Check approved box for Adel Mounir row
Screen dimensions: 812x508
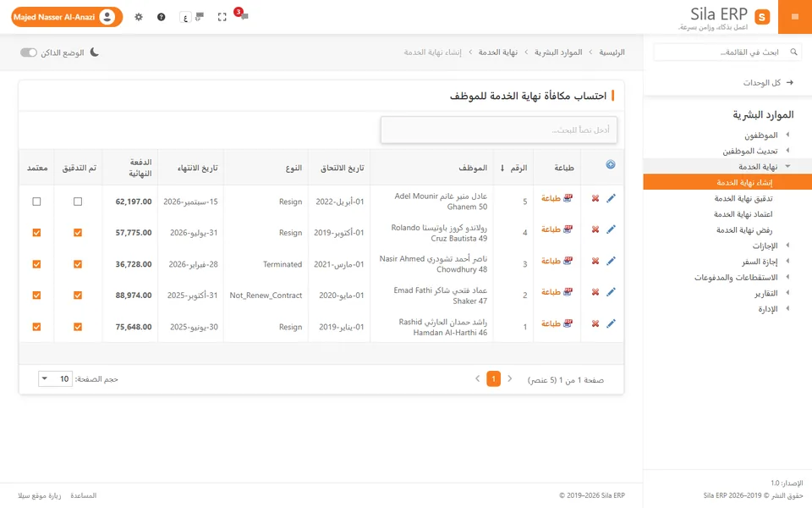(36, 202)
